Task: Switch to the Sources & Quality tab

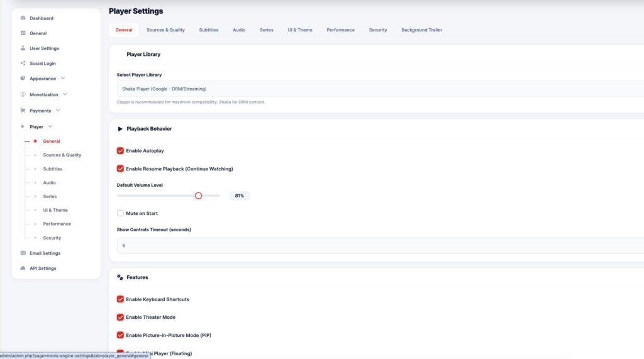Action: pos(165,30)
